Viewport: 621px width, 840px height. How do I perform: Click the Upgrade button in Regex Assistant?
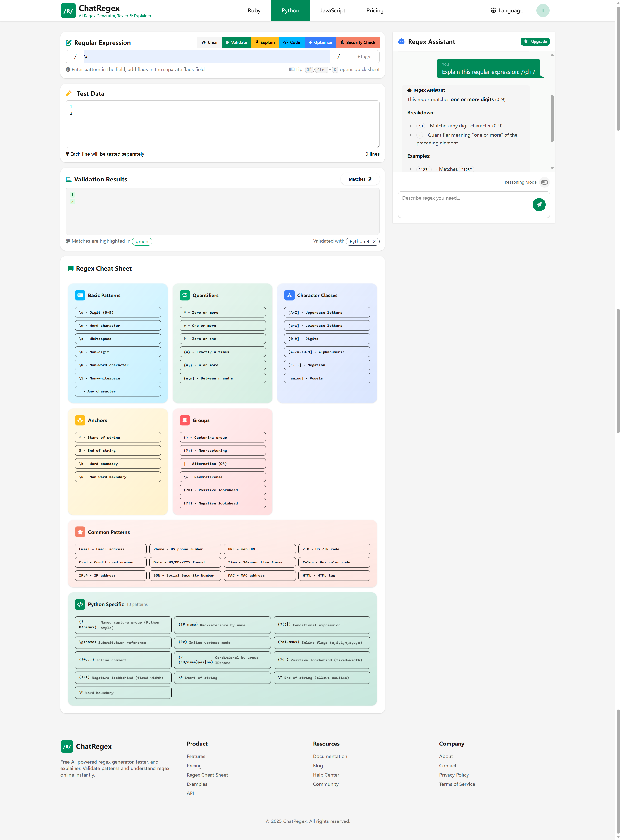(535, 41)
